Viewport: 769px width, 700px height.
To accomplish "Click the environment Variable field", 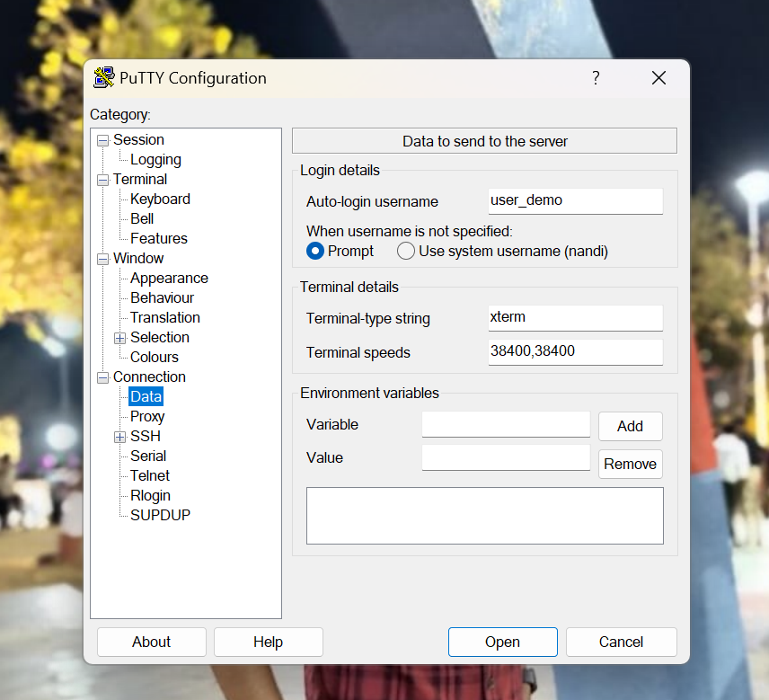I will coord(506,424).
